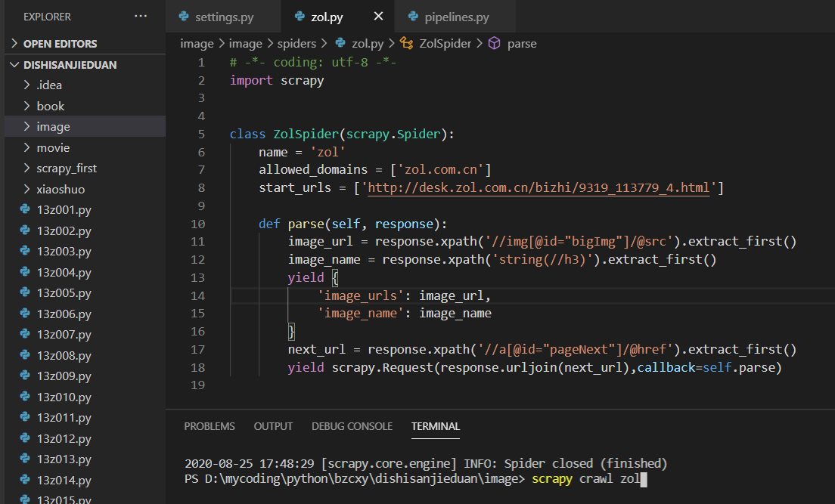Click the image_name xpath code line
Viewport: 835px width, 504px height.
click(x=502, y=260)
